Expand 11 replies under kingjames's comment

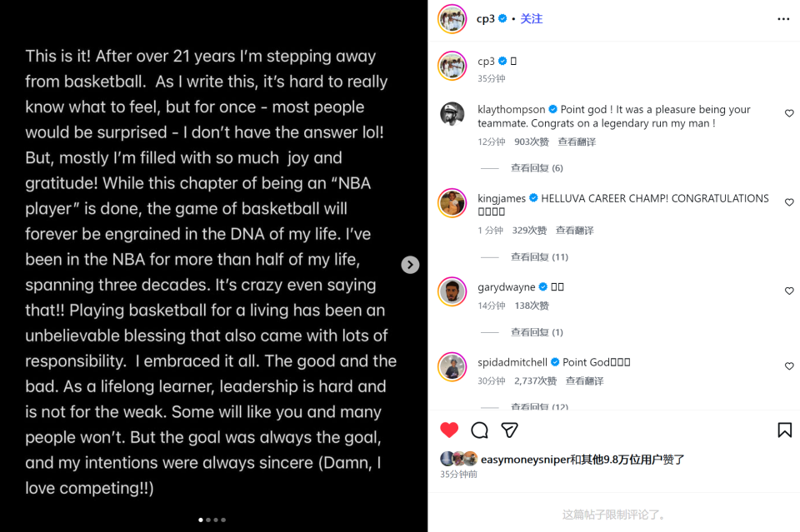pos(539,257)
